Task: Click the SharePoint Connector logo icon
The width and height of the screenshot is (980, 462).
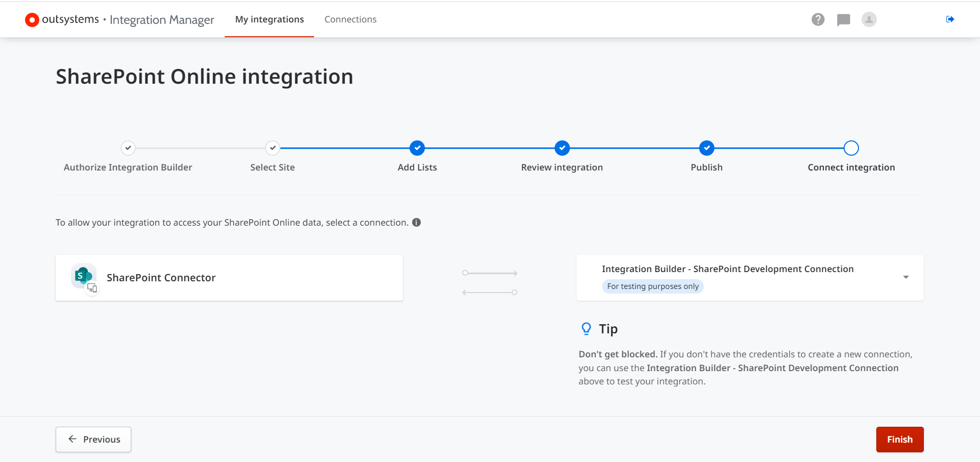Action: click(x=84, y=277)
